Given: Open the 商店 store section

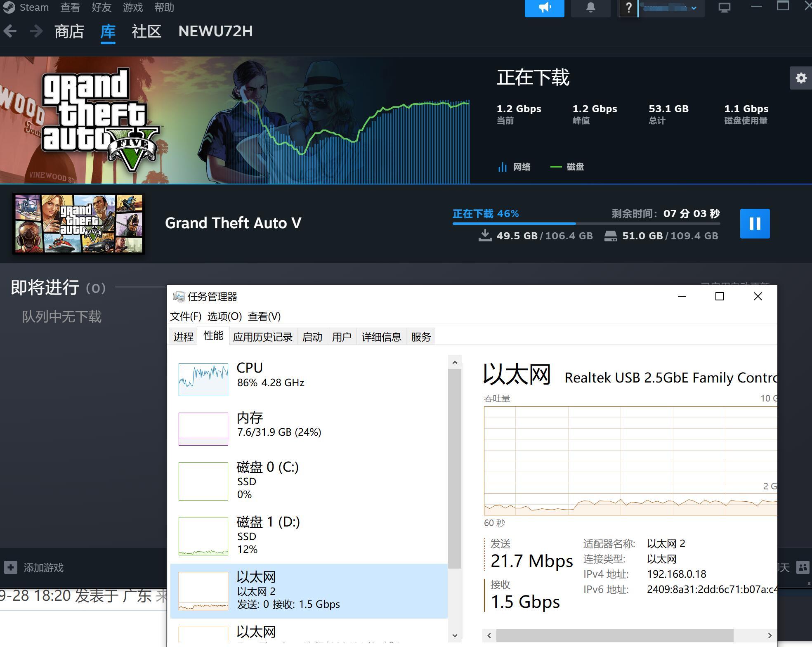Looking at the screenshot, I should (x=69, y=31).
